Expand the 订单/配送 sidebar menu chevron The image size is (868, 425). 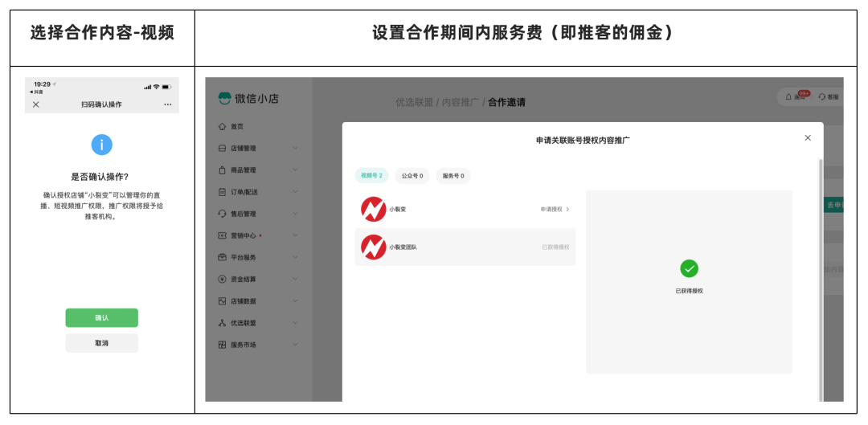click(295, 192)
